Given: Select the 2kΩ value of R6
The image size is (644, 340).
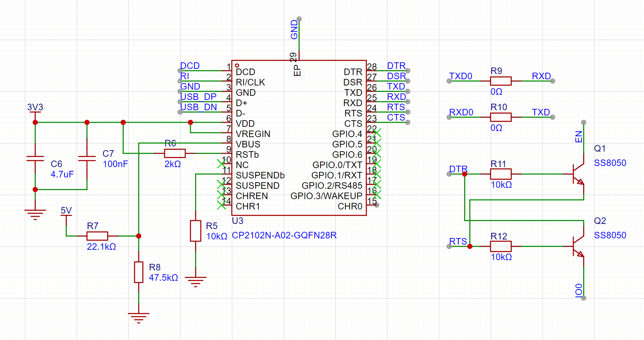Looking at the screenshot, I should pos(172,164).
